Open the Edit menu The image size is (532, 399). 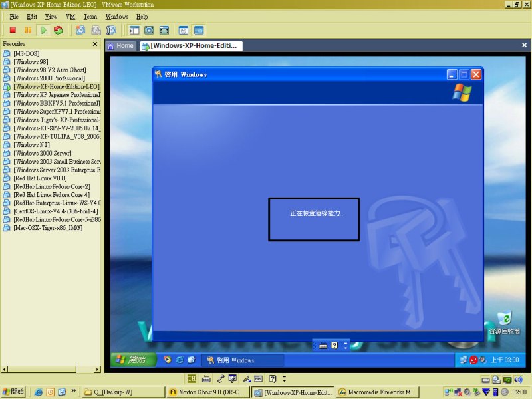coord(31,17)
